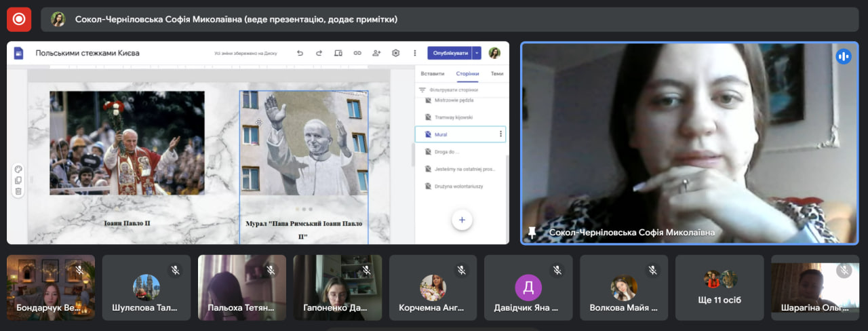Click presenter name in top bar
The image size is (868, 331).
tap(236, 20)
